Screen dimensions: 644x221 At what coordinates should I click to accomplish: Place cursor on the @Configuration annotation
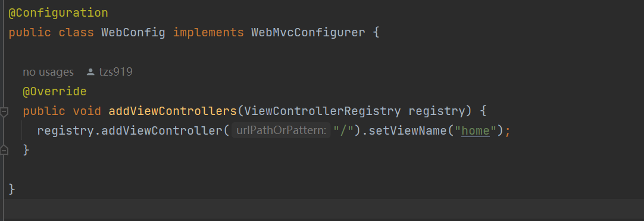[58, 13]
